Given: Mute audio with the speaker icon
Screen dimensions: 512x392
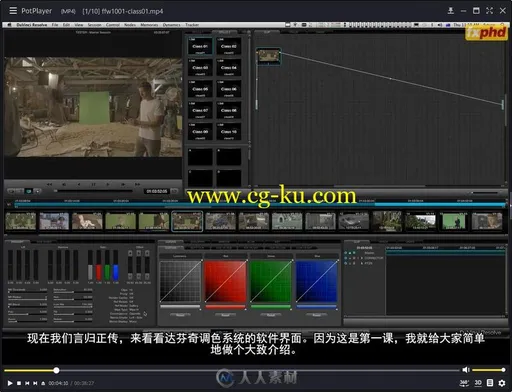Looking at the screenshot, I should pos(466,369).
